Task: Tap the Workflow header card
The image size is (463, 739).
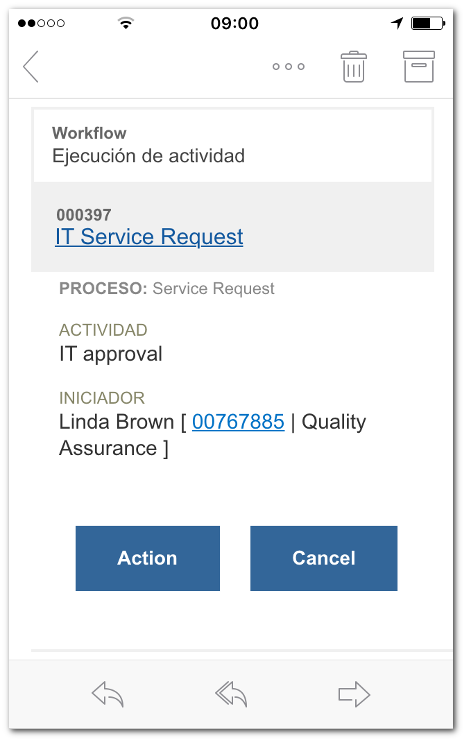Action: tap(232, 146)
